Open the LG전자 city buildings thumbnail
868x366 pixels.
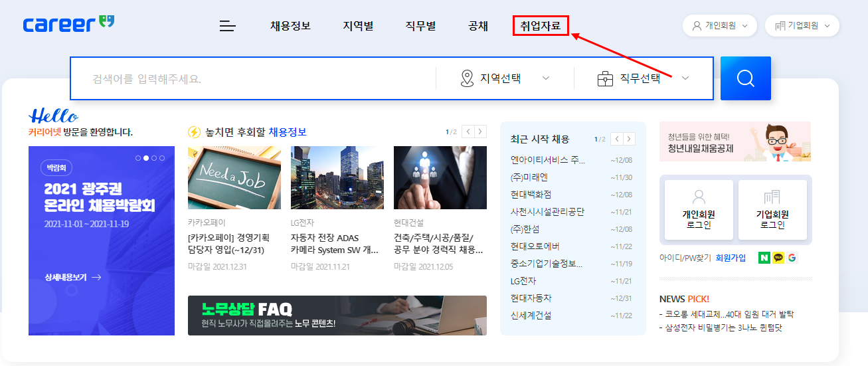pos(337,178)
